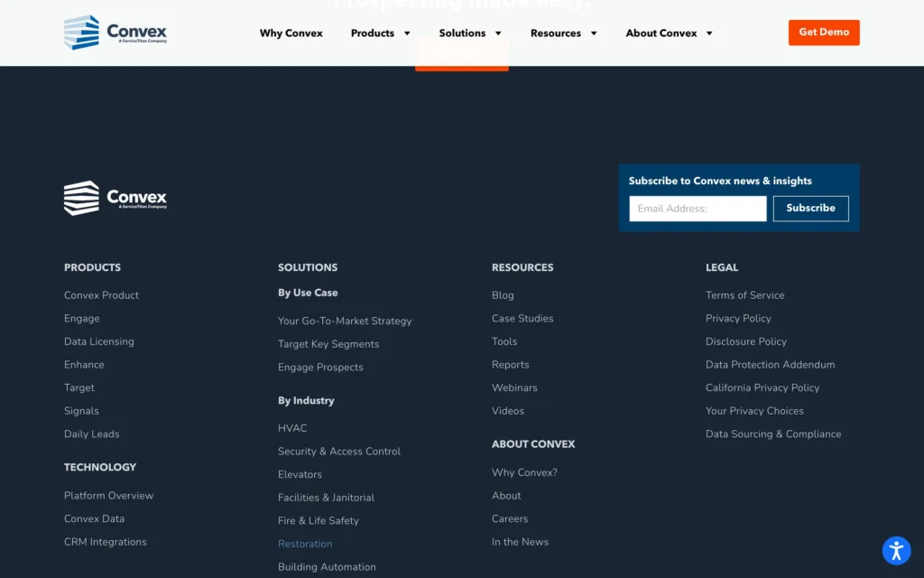
Task: Click the Get Demo button
Action: [x=824, y=33]
